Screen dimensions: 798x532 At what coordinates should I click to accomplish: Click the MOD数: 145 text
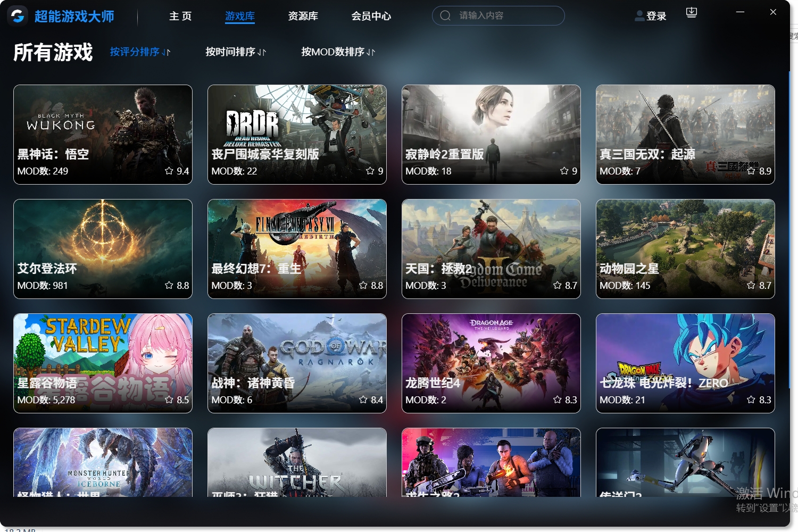pos(625,286)
